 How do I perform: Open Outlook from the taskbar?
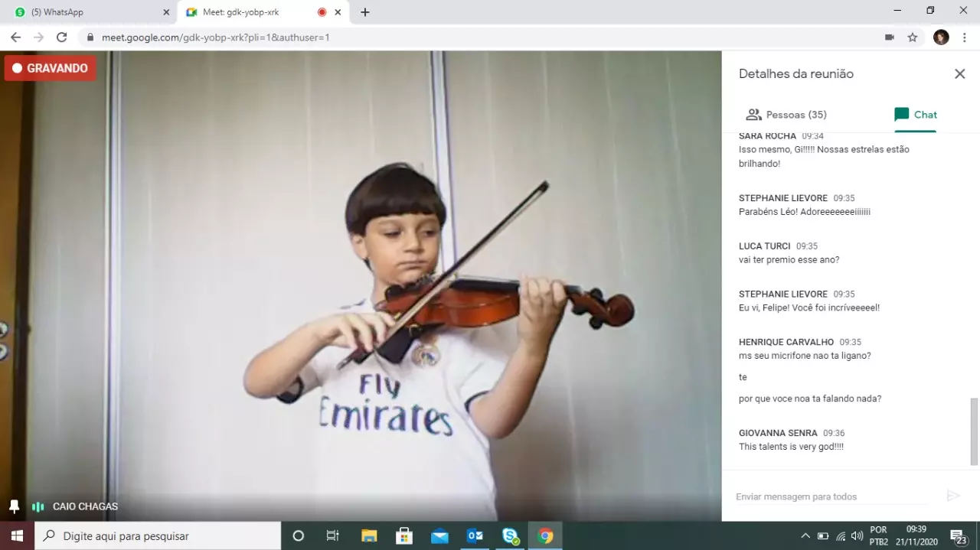coord(475,535)
